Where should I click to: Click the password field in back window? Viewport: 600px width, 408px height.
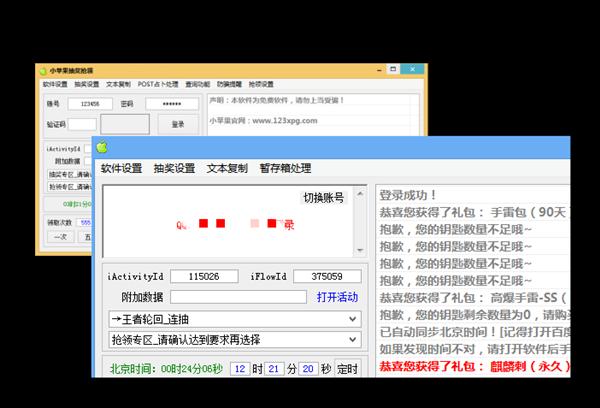click(172, 104)
